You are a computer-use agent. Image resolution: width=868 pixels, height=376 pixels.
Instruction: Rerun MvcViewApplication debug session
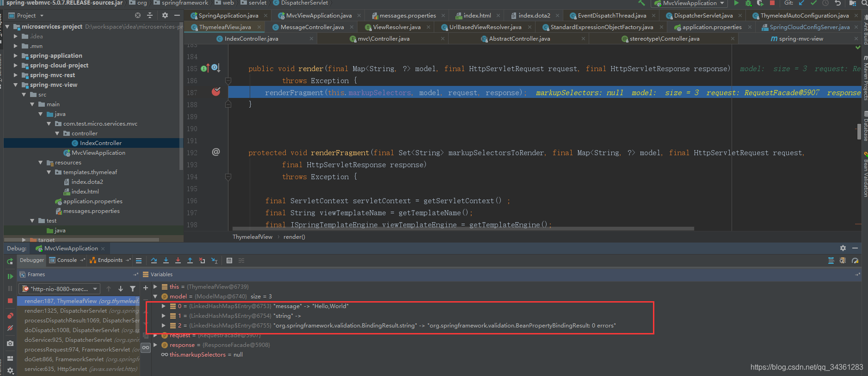point(10,261)
